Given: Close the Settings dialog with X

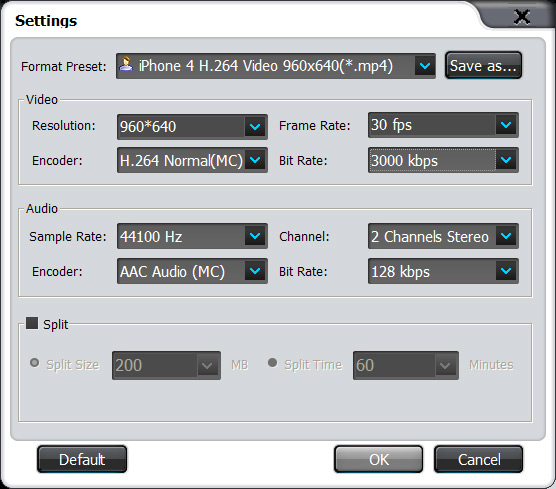Looking at the screenshot, I should tap(522, 17).
